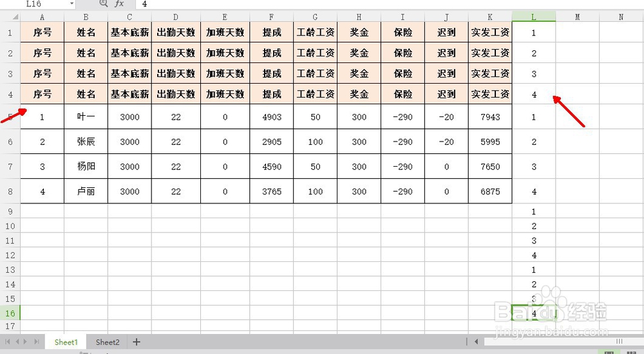Select column I header

click(x=402, y=17)
